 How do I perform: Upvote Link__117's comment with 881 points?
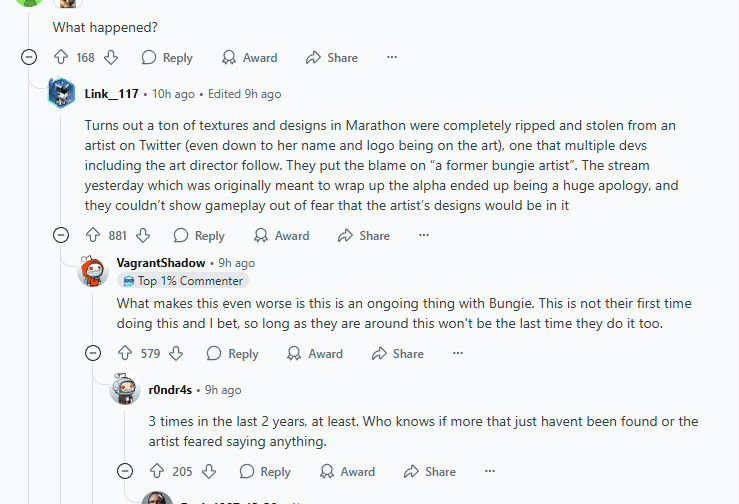pos(92,236)
